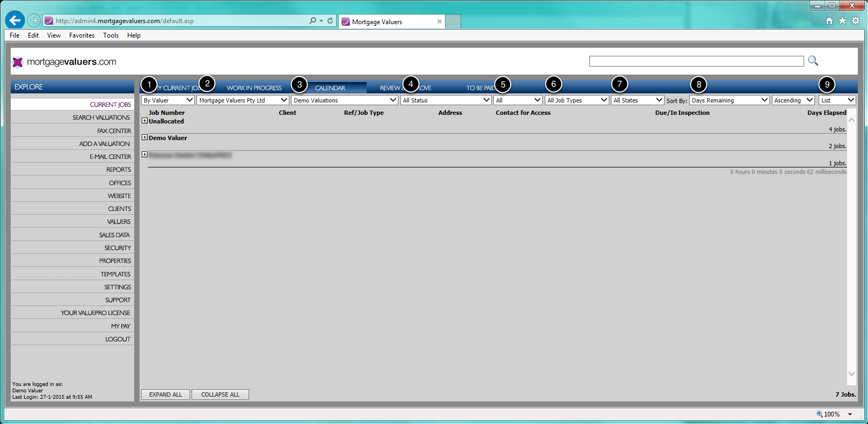The width and height of the screenshot is (868, 424).
Task: Open the Days Remaining sort dropdown
Action: coord(730,100)
